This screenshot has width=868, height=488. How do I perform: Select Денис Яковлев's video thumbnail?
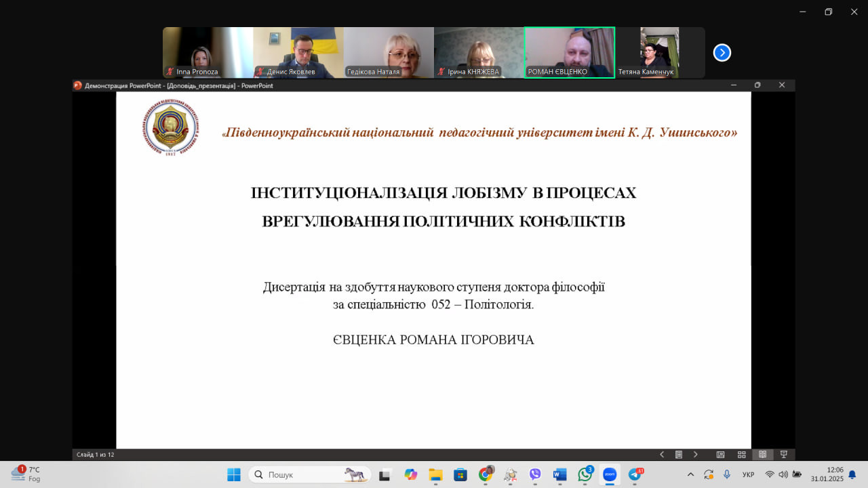click(298, 53)
